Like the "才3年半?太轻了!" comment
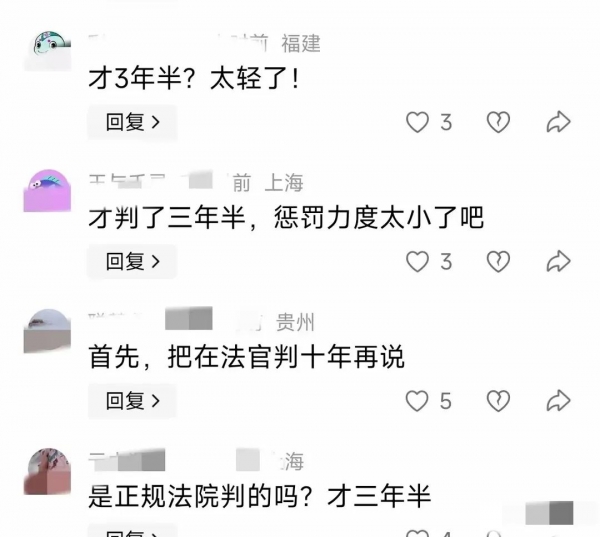This screenshot has height=537, width=600. (x=417, y=122)
